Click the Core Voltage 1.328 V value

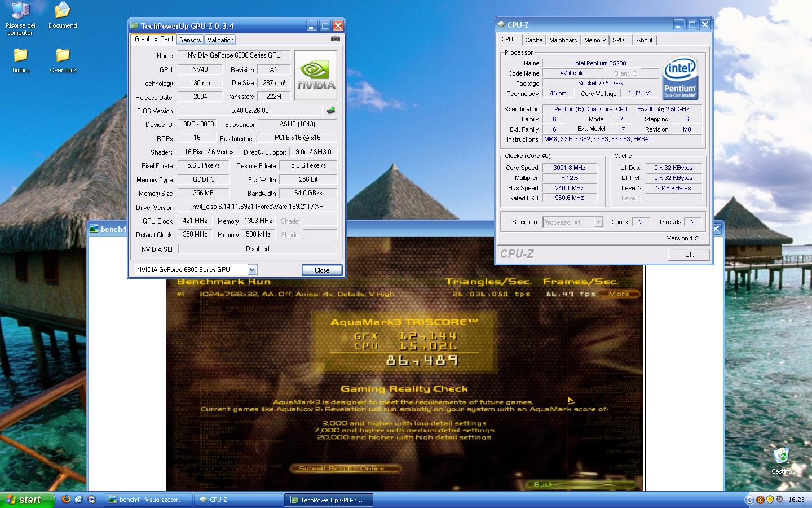click(x=639, y=93)
